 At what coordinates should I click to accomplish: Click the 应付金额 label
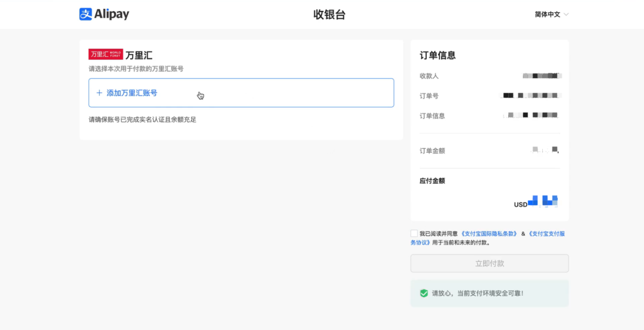[x=432, y=181]
